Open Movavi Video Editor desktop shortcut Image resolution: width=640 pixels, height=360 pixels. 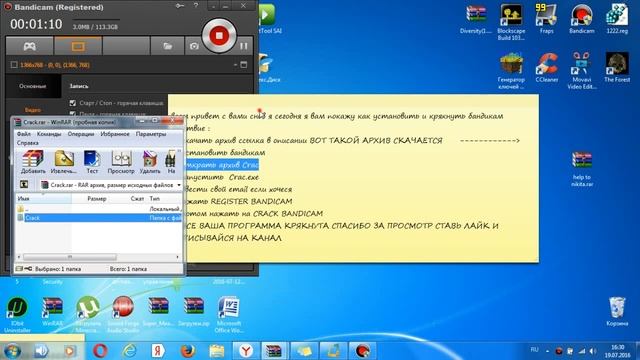click(x=582, y=71)
